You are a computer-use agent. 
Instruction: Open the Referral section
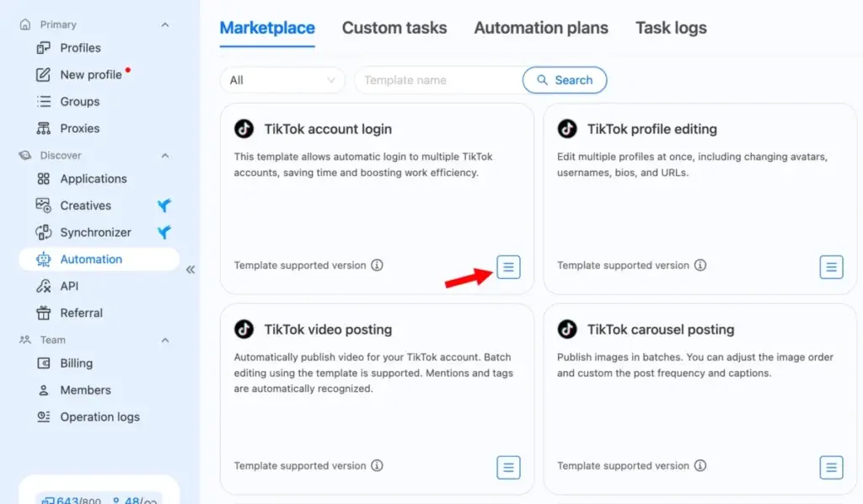click(x=82, y=313)
